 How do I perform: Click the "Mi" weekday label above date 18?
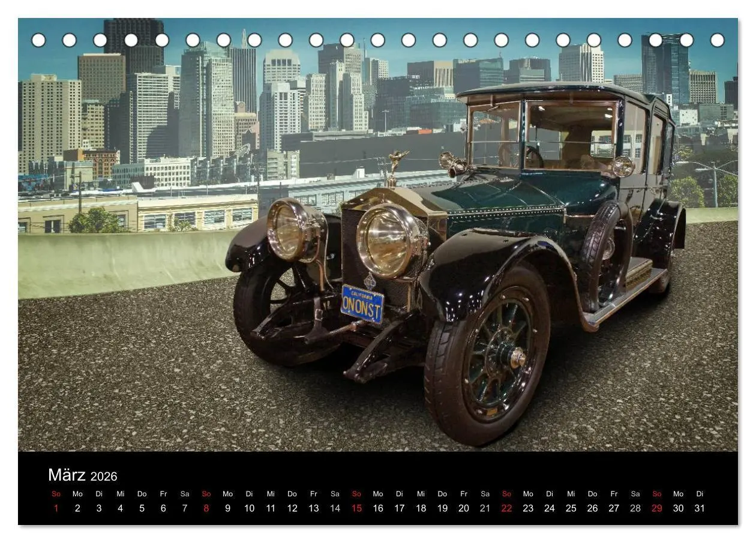tap(421, 494)
